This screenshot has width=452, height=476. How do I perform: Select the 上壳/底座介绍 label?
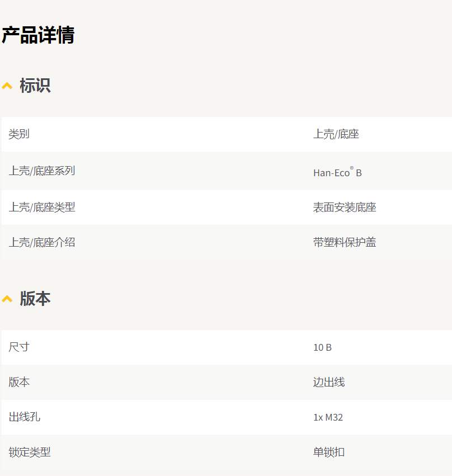point(42,242)
